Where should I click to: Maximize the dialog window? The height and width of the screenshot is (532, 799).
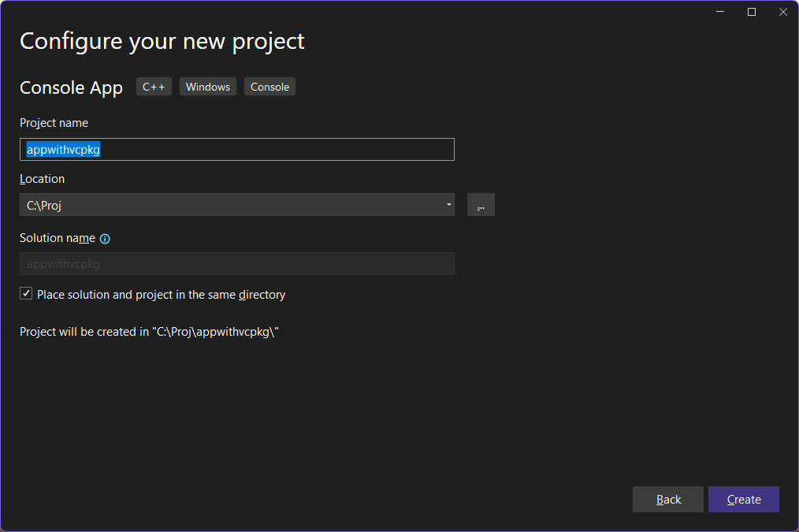tap(752, 12)
